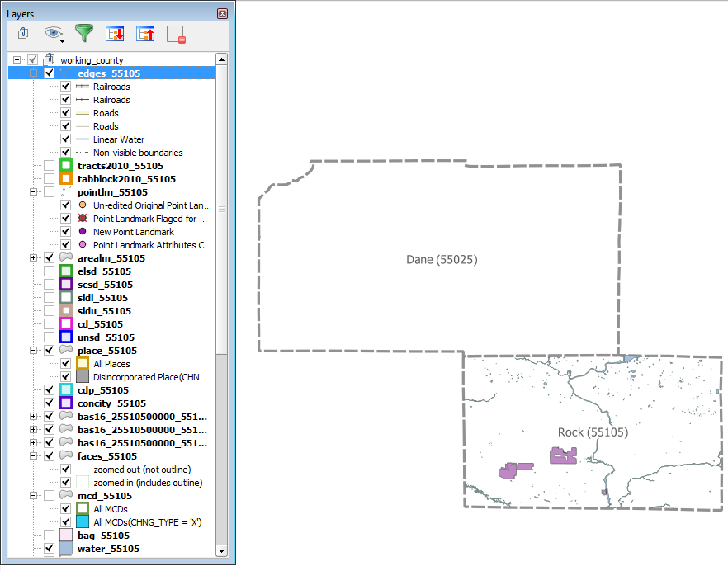The width and height of the screenshot is (728, 571).
Task: Enable the tracts2010_55105 layer checkbox
Action: point(50,166)
